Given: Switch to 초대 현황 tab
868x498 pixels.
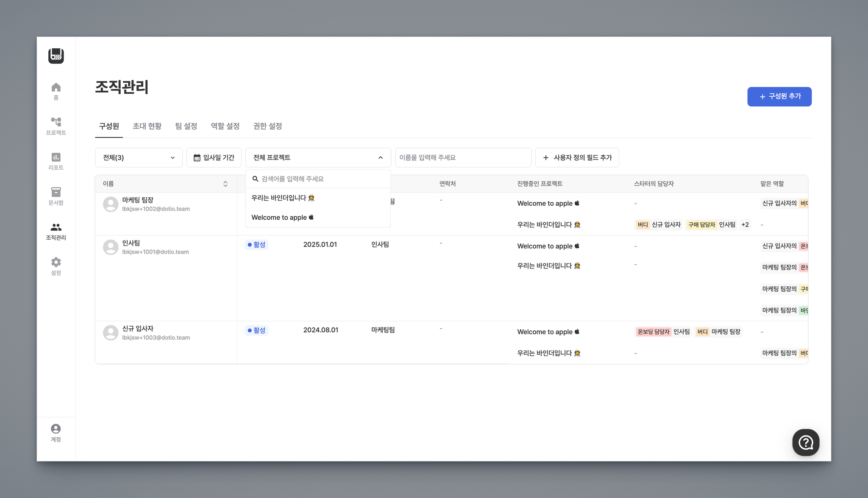Looking at the screenshot, I should click(147, 126).
